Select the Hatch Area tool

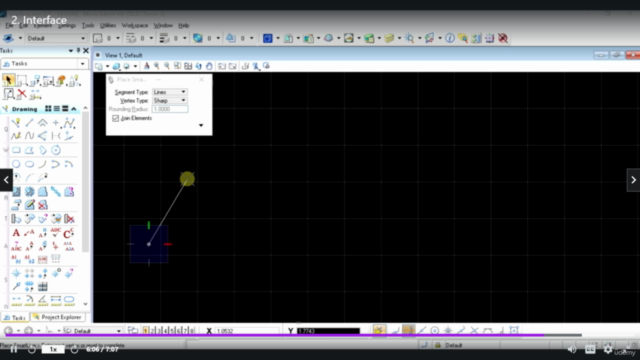[16, 191]
